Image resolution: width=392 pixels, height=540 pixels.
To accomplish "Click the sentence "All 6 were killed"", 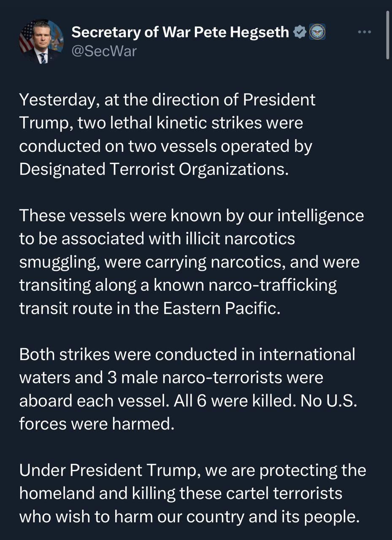I will click(231, 400).
